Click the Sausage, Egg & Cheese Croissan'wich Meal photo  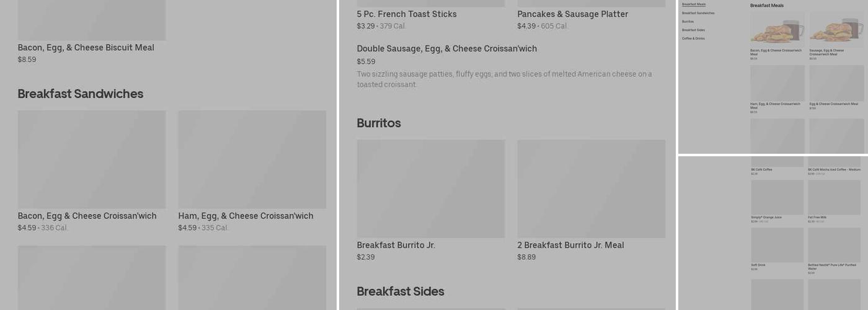coord(836,29)
